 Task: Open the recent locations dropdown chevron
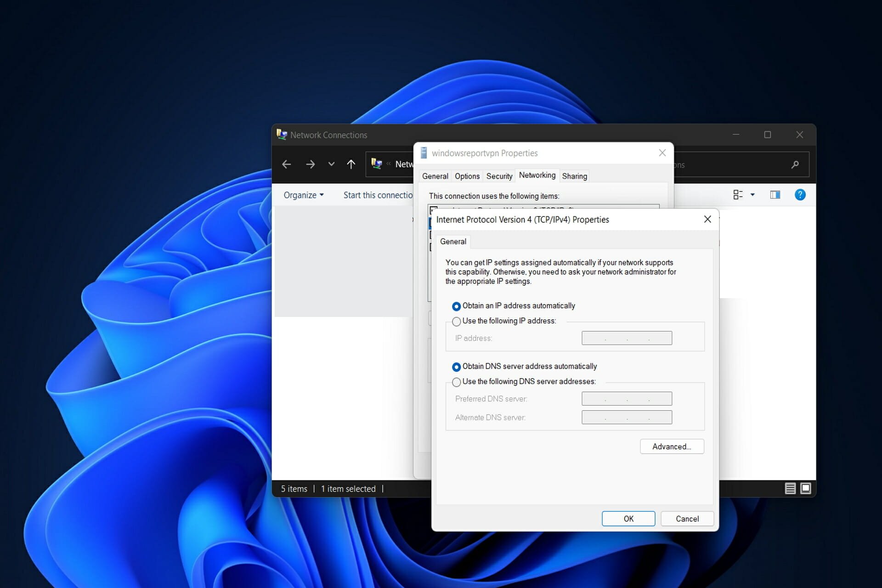tap(331, 164)
